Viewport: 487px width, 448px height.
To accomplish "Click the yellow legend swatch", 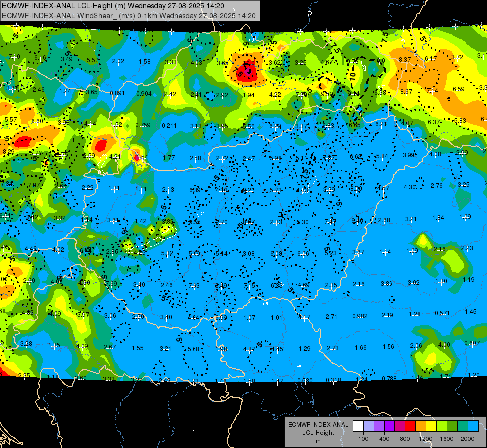I will pos(431,426).
